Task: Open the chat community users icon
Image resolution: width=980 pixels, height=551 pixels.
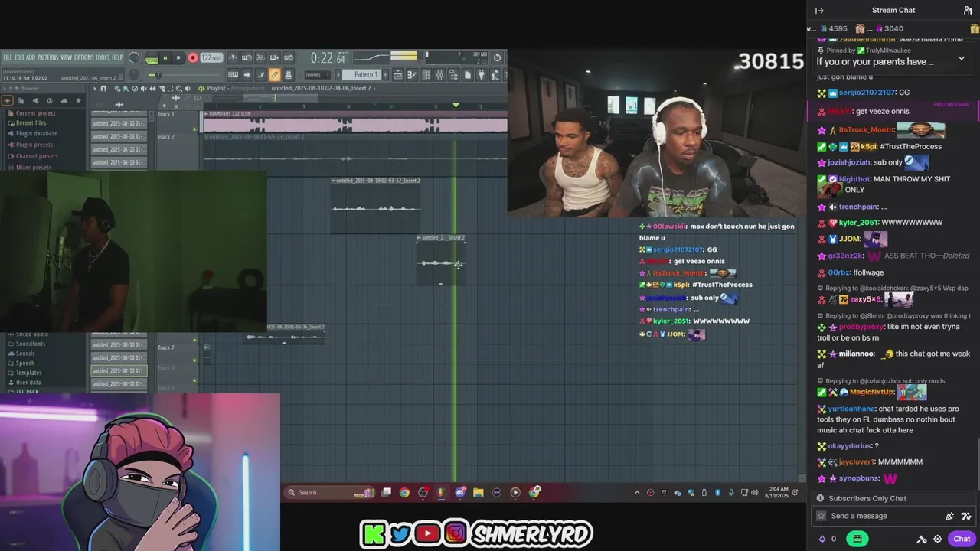Action: coord(968,10)
